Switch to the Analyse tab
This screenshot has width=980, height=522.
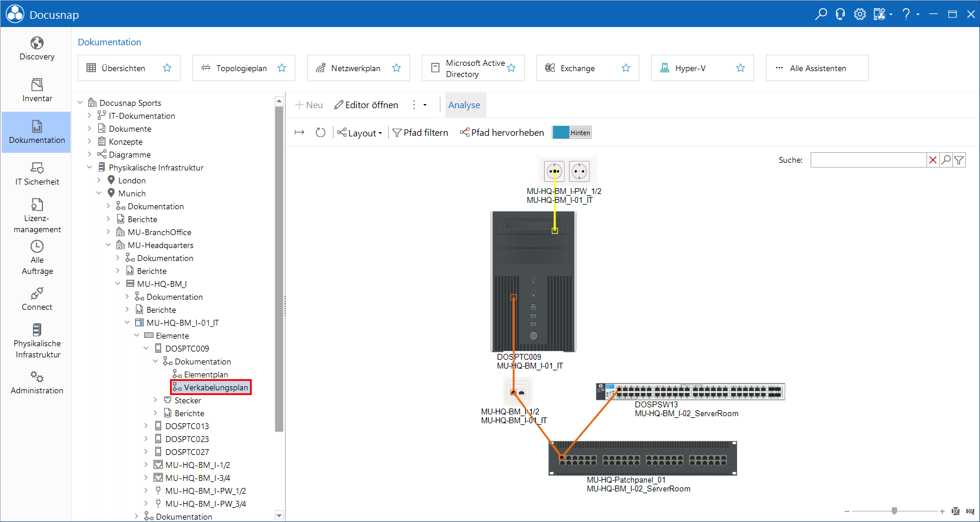pyautogui.click(x=464, y=105)
